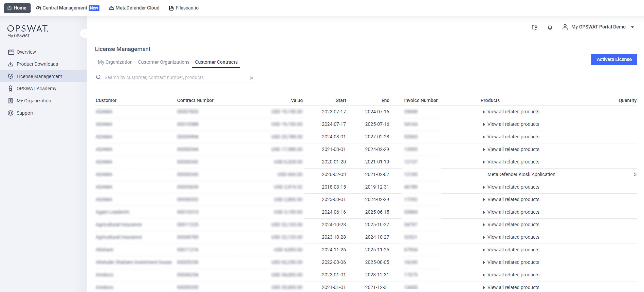Click the Contract Number column header
The image size is (644, 292).
[195, 101]
